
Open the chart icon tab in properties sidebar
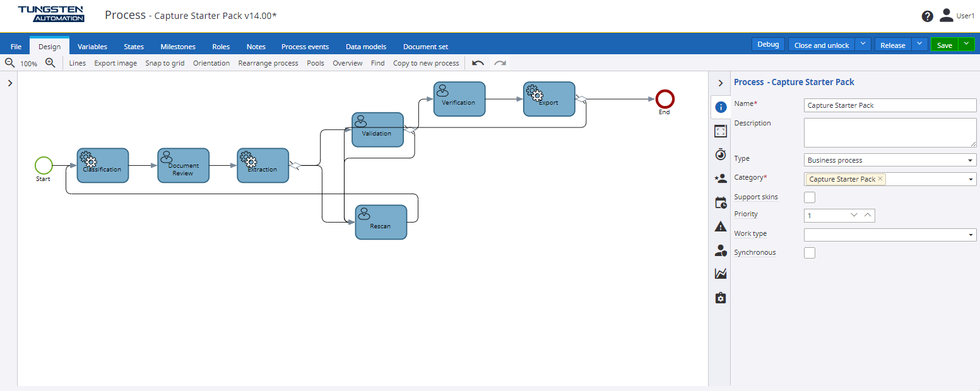pos(721,274)
